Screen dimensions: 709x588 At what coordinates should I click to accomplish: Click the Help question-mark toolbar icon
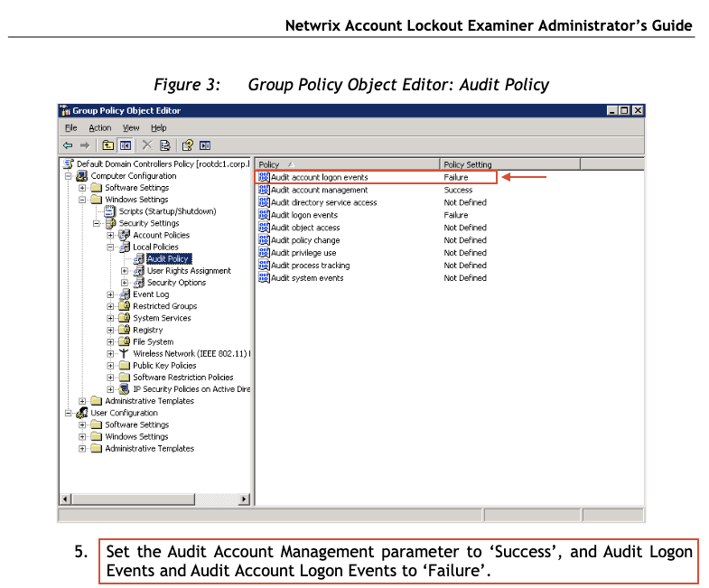(187, 145)
